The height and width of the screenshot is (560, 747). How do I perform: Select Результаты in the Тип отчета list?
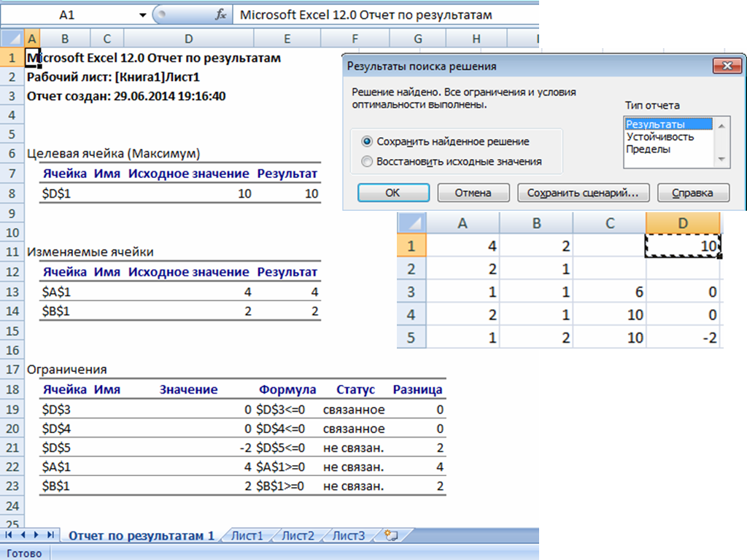668,124
